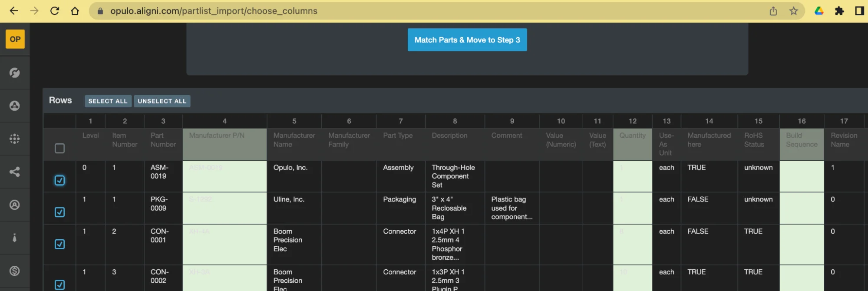Screen dimensions: 868x291
Task: Open the share nodes sidebar icon
Action: 15,172
